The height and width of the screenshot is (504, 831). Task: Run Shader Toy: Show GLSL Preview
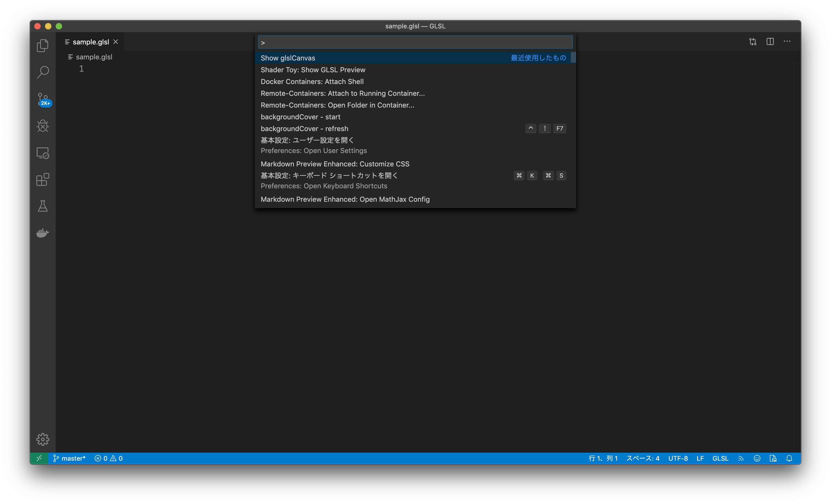pyautogui.click(x=415, y=70)
